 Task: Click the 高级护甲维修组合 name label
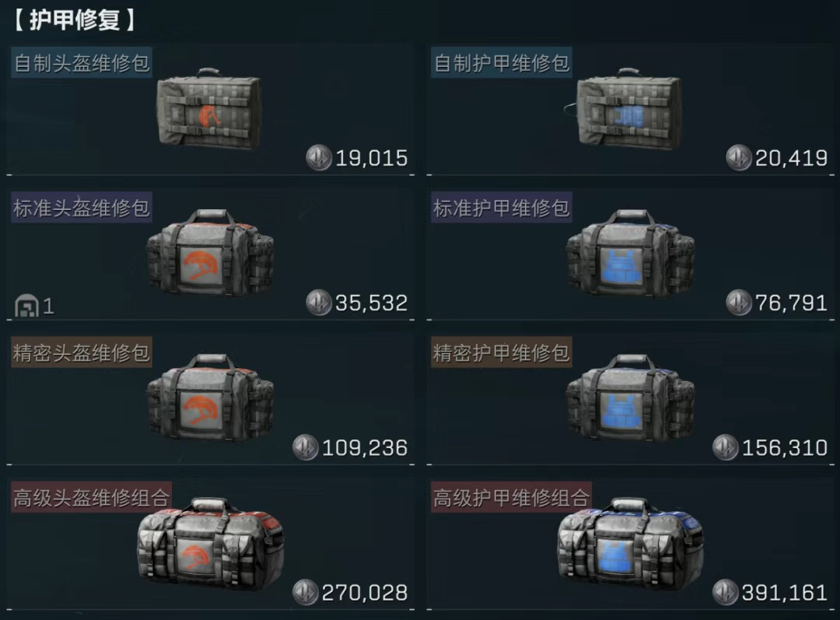(x=511, y=497)
